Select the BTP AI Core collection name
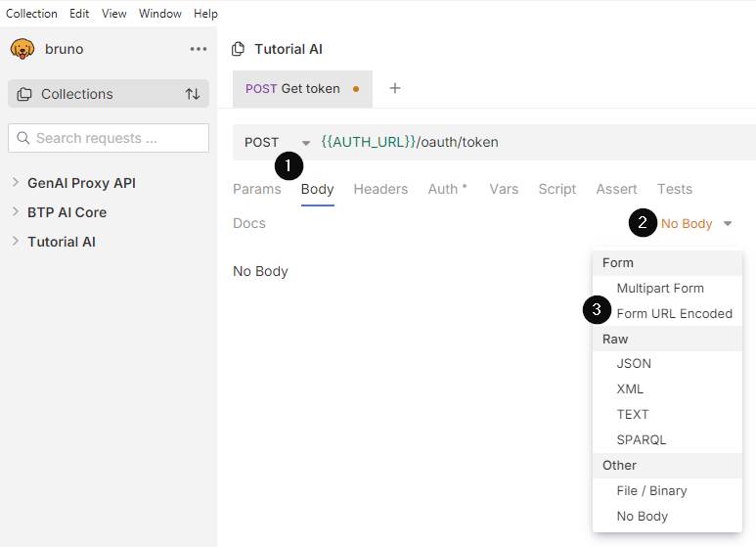 tap(67, 212)
